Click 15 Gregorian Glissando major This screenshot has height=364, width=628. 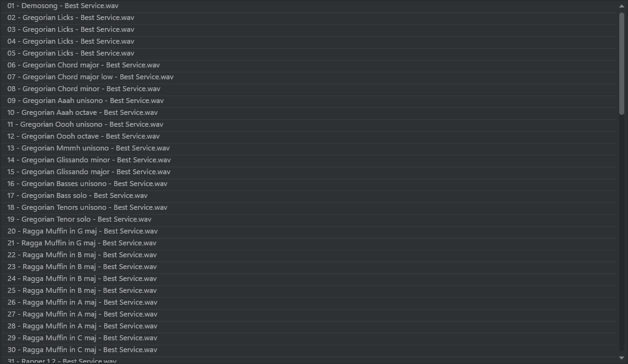(x=89, y=172)
